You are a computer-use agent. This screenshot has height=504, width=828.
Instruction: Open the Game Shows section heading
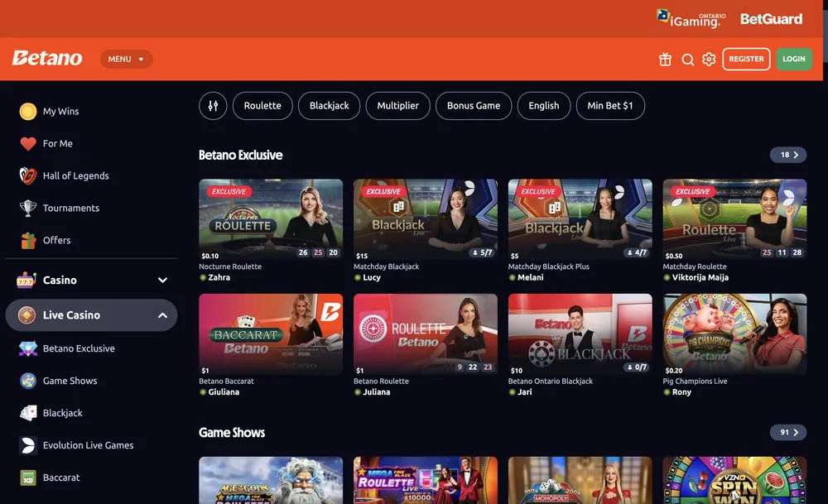pos(232,433)
